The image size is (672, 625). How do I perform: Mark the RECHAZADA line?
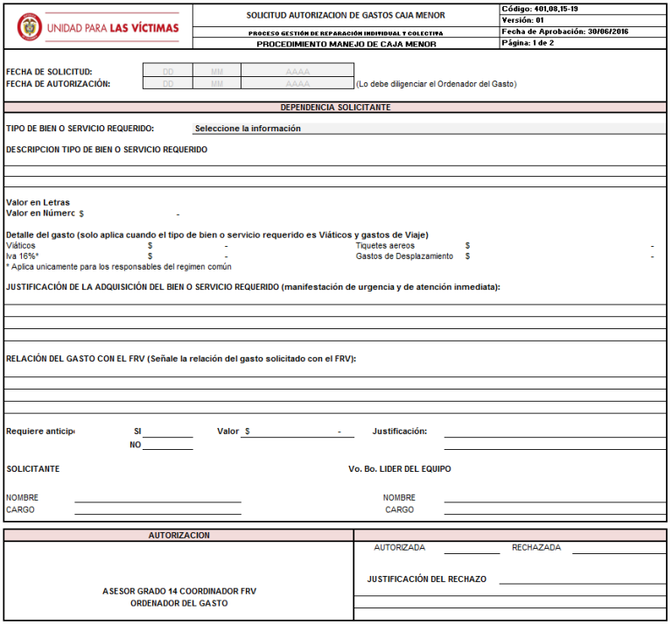point(619,548)
